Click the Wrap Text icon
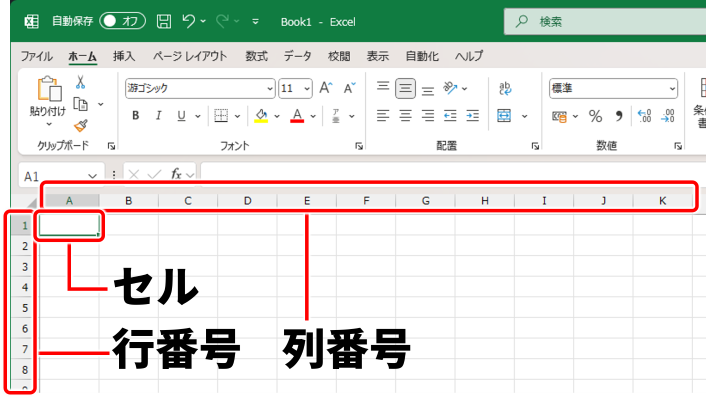This screenshot has width=706, height=403. (505, 88)
